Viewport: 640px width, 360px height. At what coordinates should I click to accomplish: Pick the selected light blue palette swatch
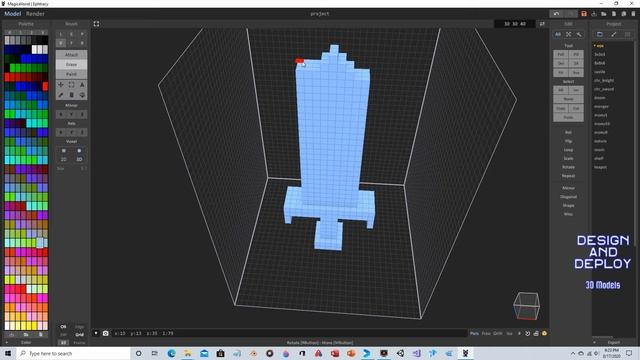40,243
